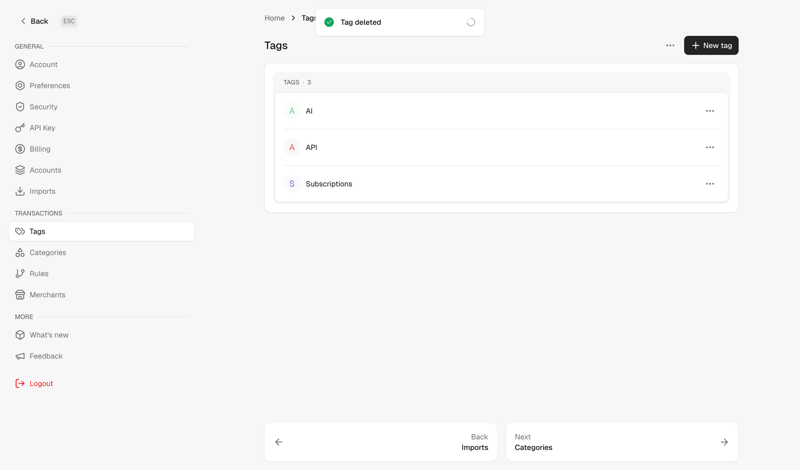This screenshot has height=470, width=800.
Task: Click the TAGS · 3 count header
Action: (x=297, y=82)
